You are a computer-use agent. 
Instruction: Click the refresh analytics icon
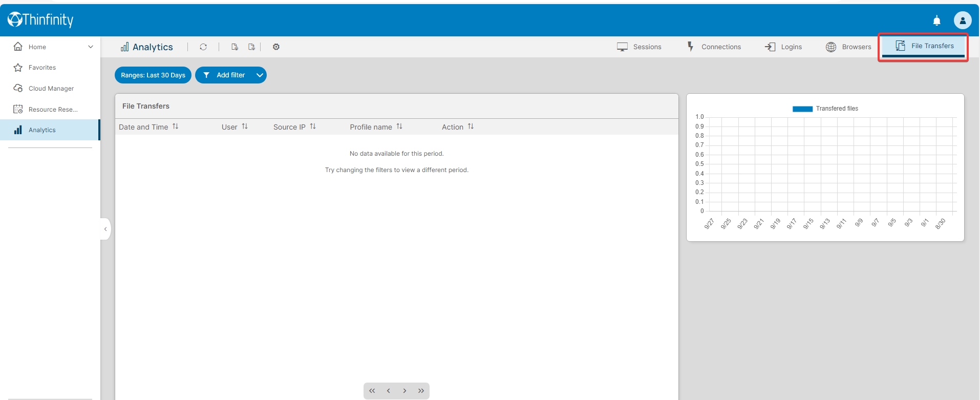click(x=203, y=47)
